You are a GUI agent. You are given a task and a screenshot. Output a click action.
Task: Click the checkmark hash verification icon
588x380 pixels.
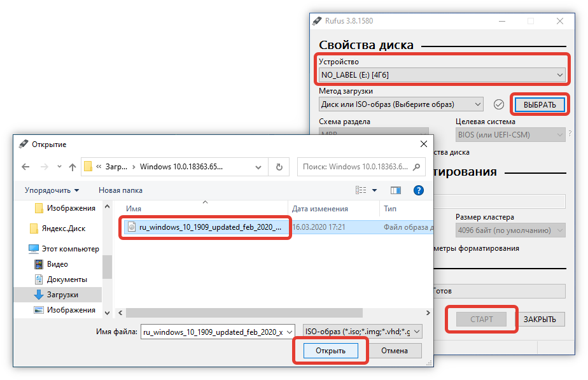499,104
